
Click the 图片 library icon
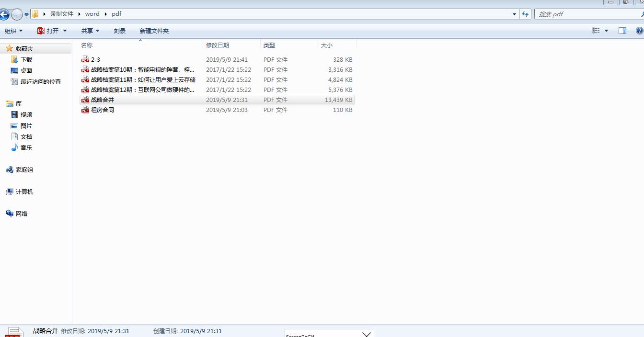pyautogui.click(x=14, y=125)
